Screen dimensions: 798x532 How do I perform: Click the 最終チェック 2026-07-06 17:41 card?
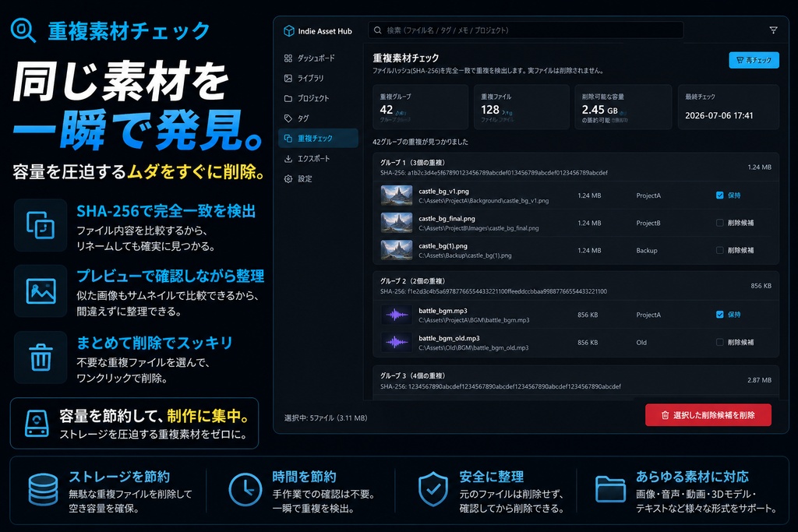(729, 107)
